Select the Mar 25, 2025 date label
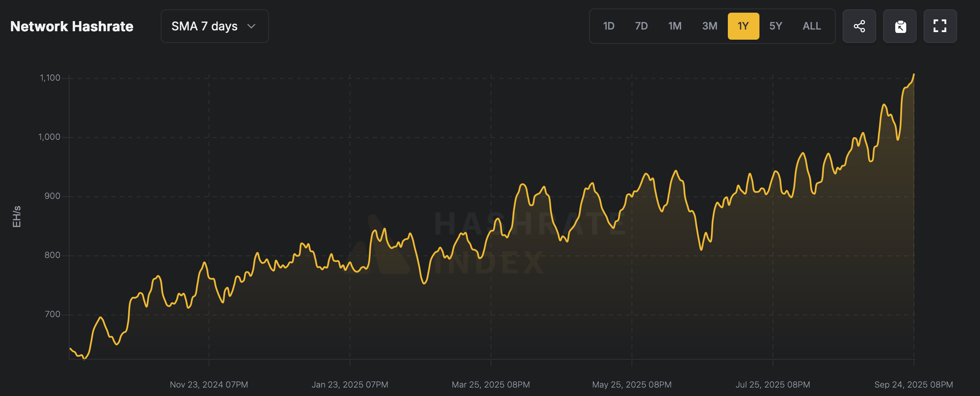 click(x=490, y=385)
